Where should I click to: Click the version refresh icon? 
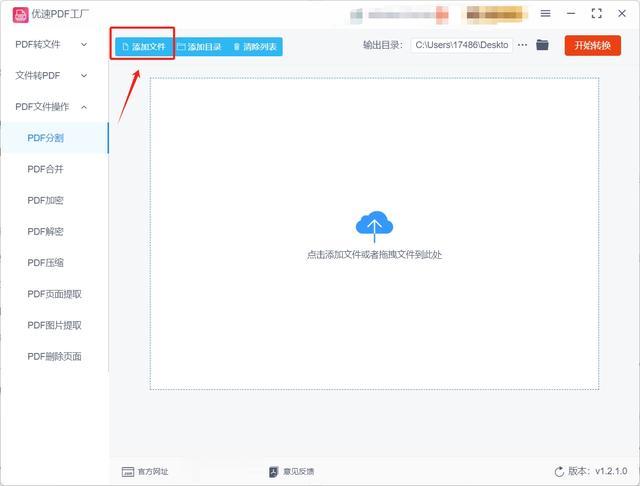[559, 472]
